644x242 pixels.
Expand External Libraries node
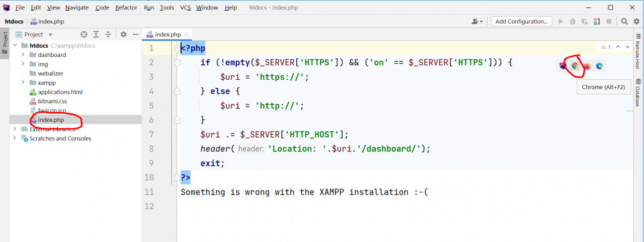coord(15,129)
